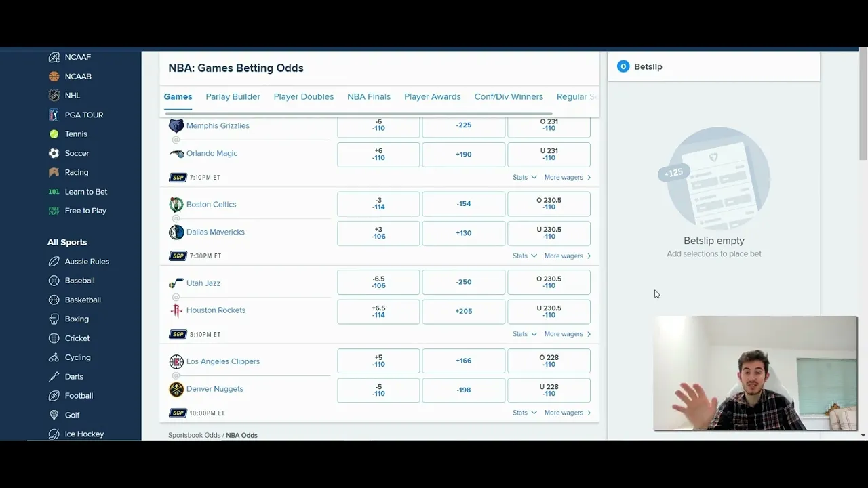The height and width of the screenshot is (488, 868).
Task: Open the Conf/Div Winners tab
Action: click(509, 96)
